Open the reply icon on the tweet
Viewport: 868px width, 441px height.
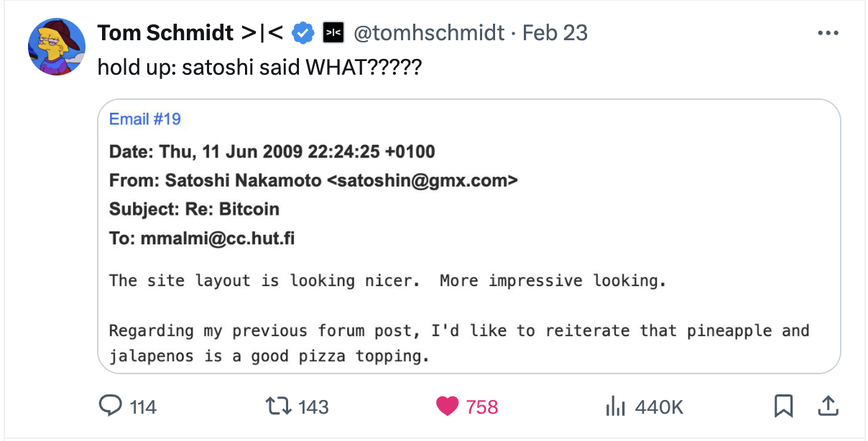point(110,407)
